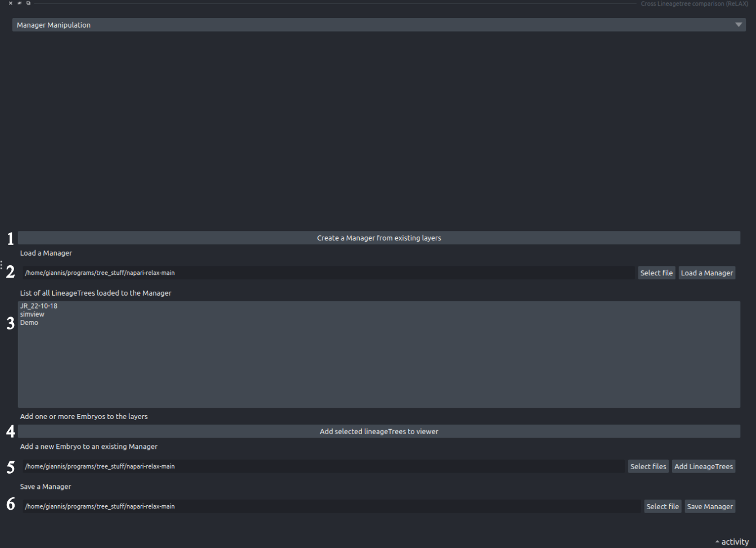This screenshot has width=756, height=548.
Task: Focus the Save a Manager path field
Action: (331, 506)
